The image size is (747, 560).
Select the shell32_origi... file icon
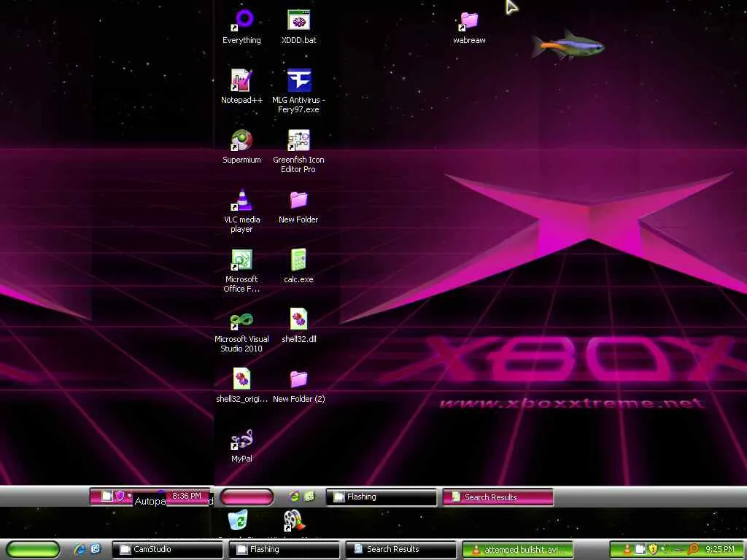click(242, 386)
